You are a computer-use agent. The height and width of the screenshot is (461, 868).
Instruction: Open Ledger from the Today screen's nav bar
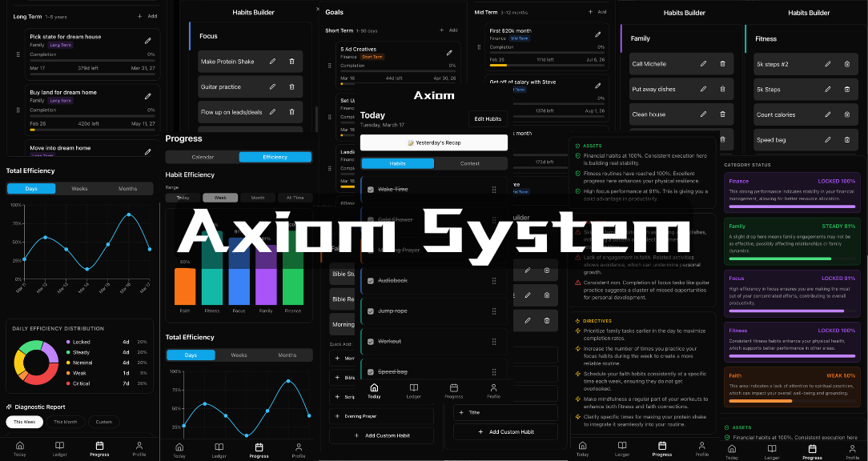pos(413,391)
